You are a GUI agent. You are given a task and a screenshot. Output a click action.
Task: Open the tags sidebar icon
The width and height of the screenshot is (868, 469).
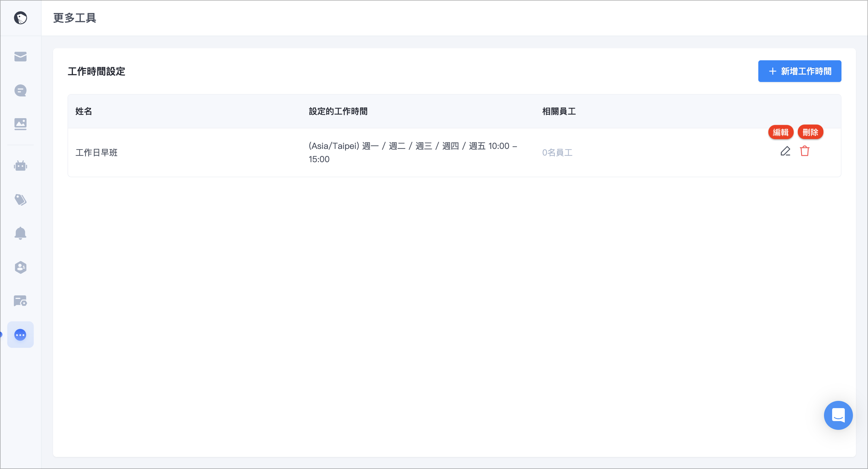[x=20, y=200]
